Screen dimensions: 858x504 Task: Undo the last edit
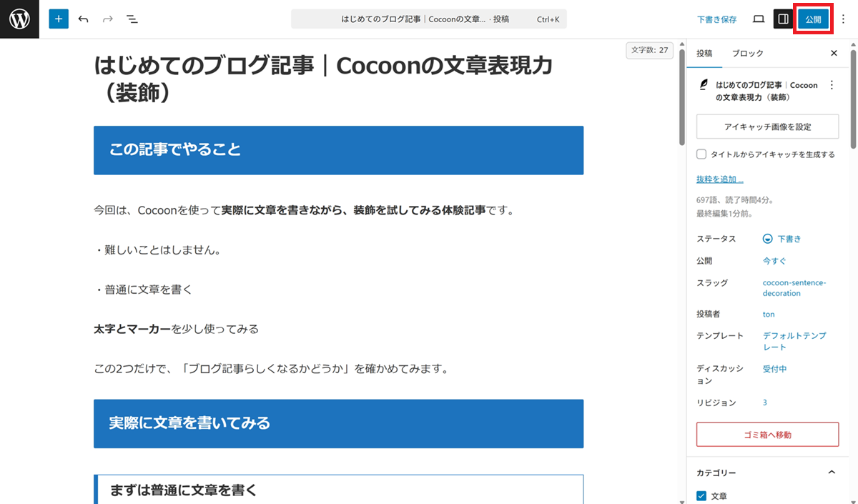pos(84,19)
